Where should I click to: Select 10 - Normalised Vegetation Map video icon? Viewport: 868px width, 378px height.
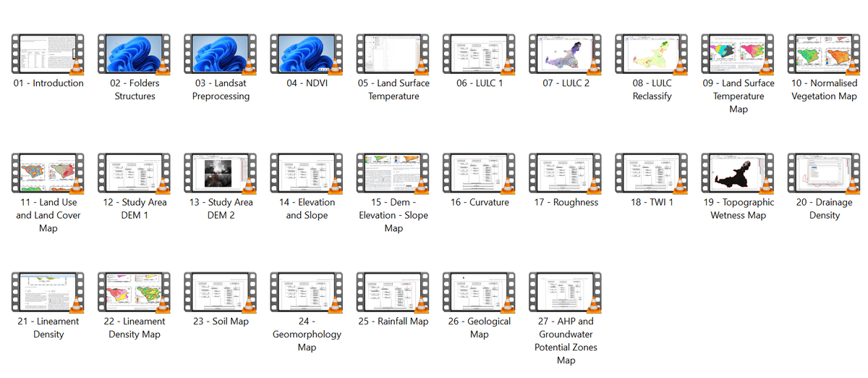coord(824,54)
